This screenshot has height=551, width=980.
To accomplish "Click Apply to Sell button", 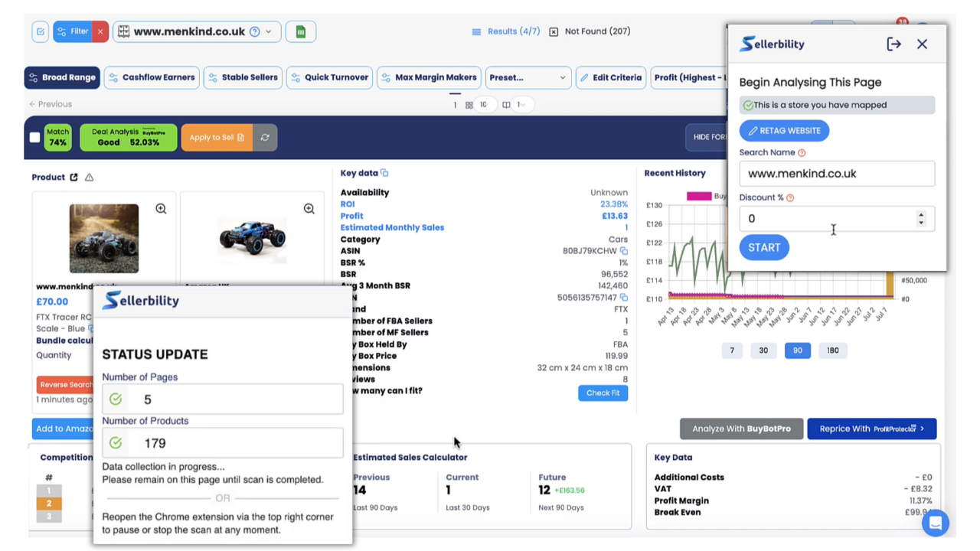I will [217, 138].
